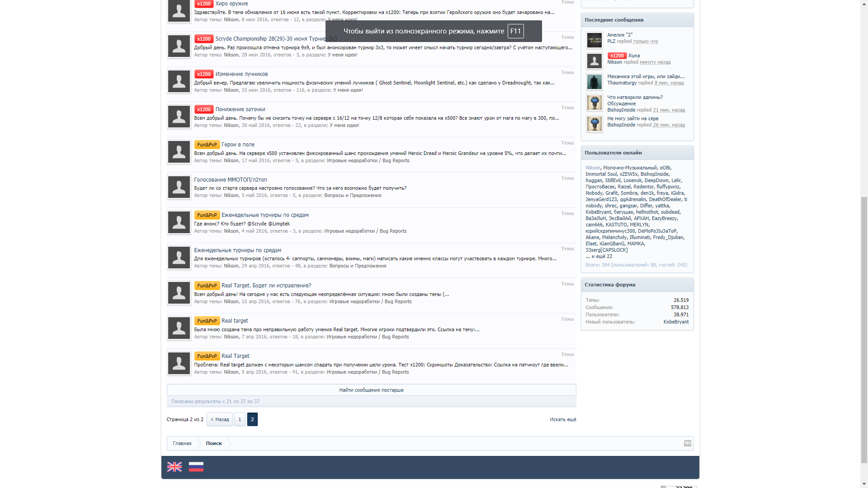Click Thaumaturgy's avatar in recent messages

594,82
